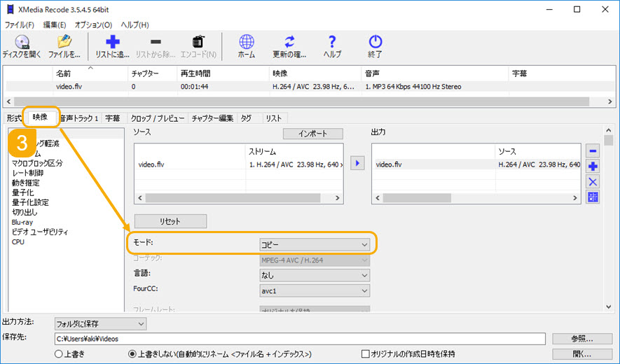620x364 pixels.
Task: Open the オプション(O) menu
Action: pos(93,24)
